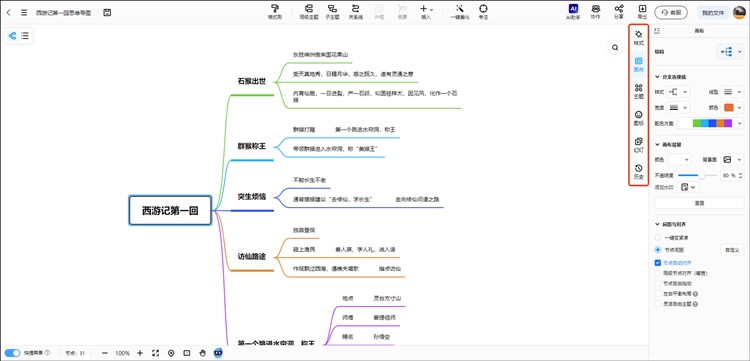The height and width of the screenshot is (361, 750).
Task: Click the customer service (客服) button
Action: (671, 13)
